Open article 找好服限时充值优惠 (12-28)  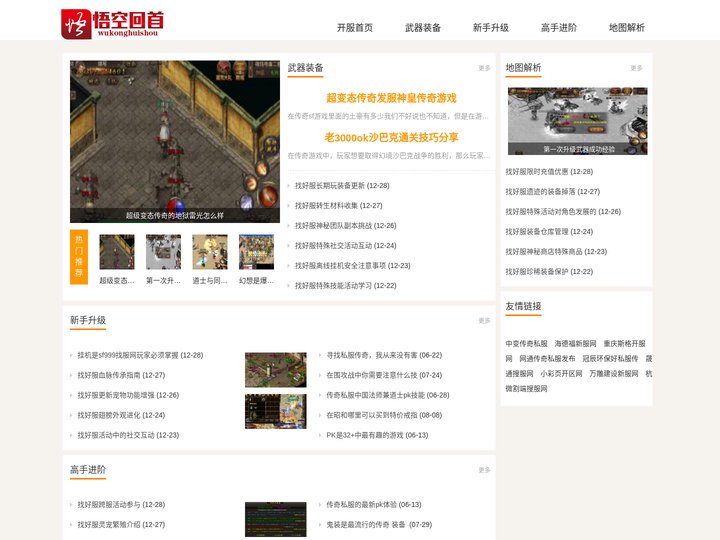pos(549,172)
